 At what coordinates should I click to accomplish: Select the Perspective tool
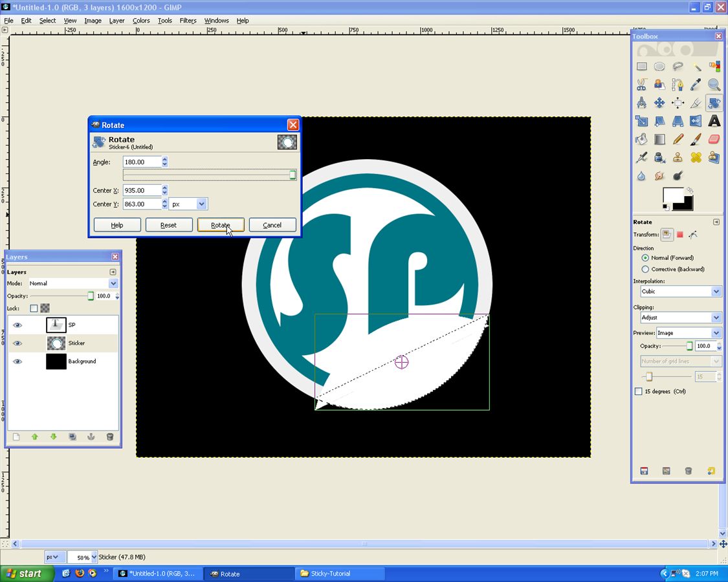[x=678, y=121]
